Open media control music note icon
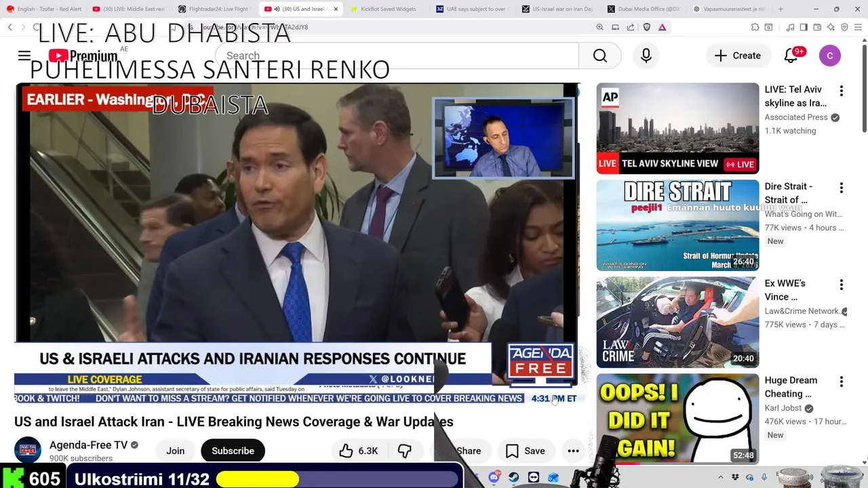This screenshot has width=868, height=488. [x=790, y=27]
